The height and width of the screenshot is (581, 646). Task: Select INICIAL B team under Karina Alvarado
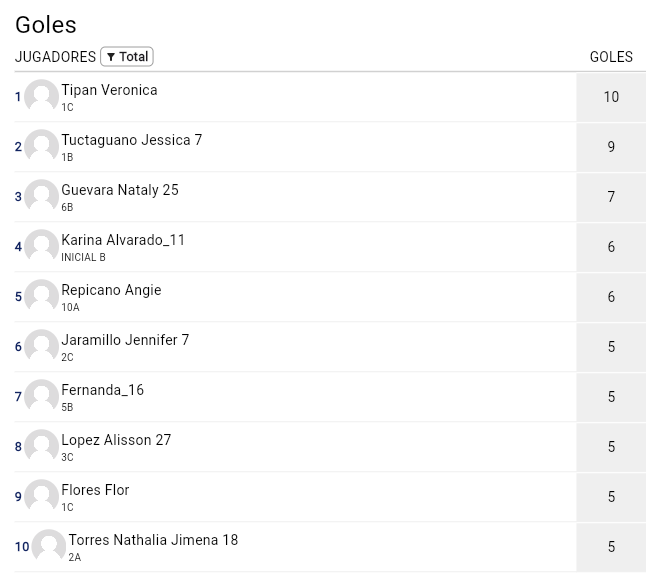coord(83,257)
